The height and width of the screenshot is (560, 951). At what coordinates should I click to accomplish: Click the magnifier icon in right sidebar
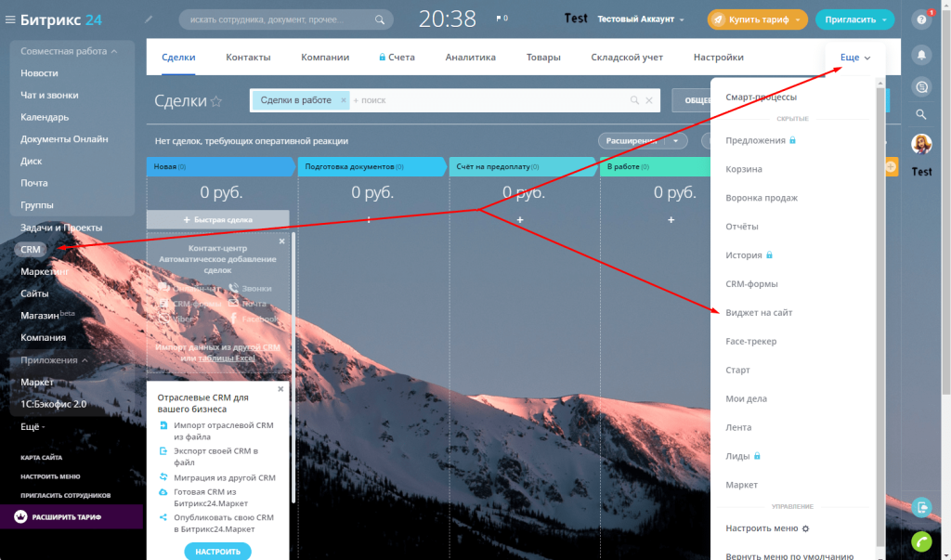[921, 114]
